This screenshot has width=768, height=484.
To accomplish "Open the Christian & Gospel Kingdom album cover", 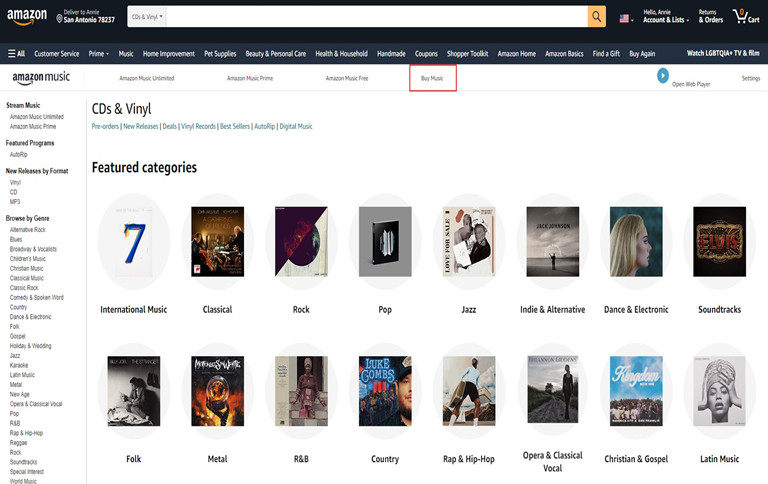I will [636, 391].
